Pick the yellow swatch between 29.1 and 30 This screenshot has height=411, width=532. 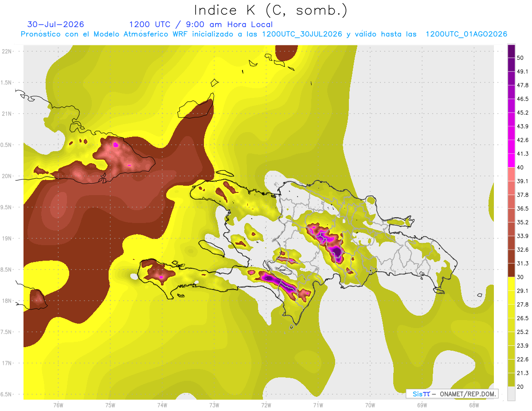pyautogui.click(x=511, y=284)
